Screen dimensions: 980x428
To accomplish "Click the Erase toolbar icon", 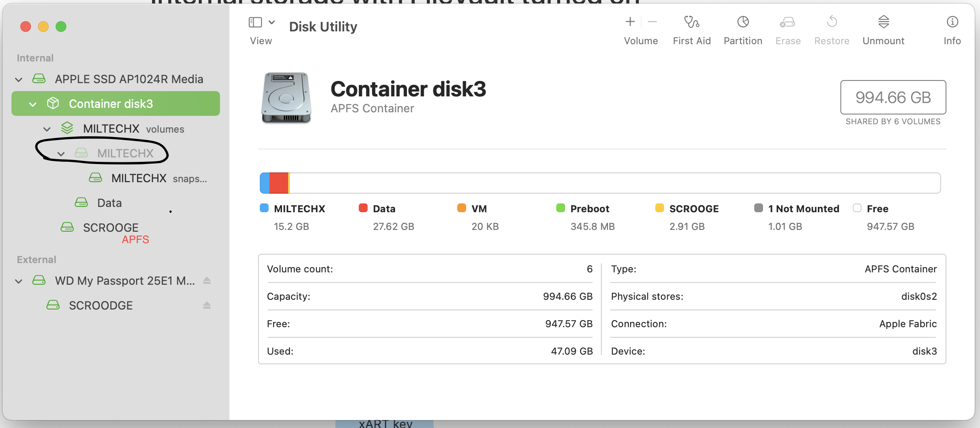I will [x=787, y=22].
